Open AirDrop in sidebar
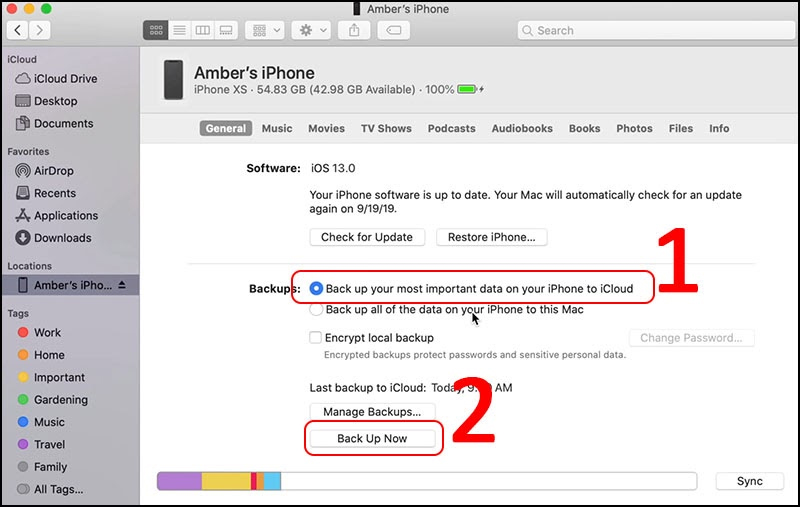The width and height of the screenshot is (800, 507). pos(44,171)
